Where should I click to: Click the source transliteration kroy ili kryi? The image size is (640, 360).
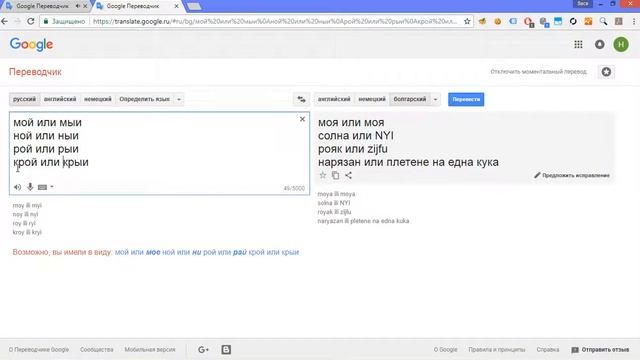[x=27, y=232]
